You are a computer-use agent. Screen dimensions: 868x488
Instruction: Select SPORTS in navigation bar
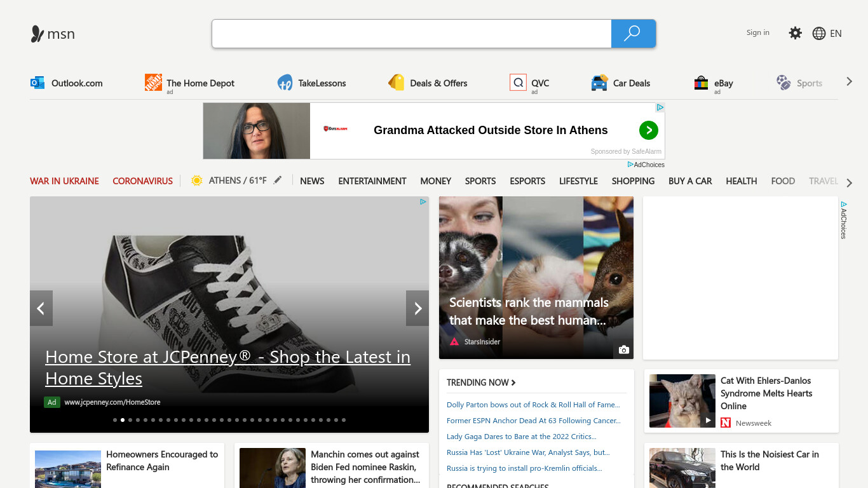point(480,181)
